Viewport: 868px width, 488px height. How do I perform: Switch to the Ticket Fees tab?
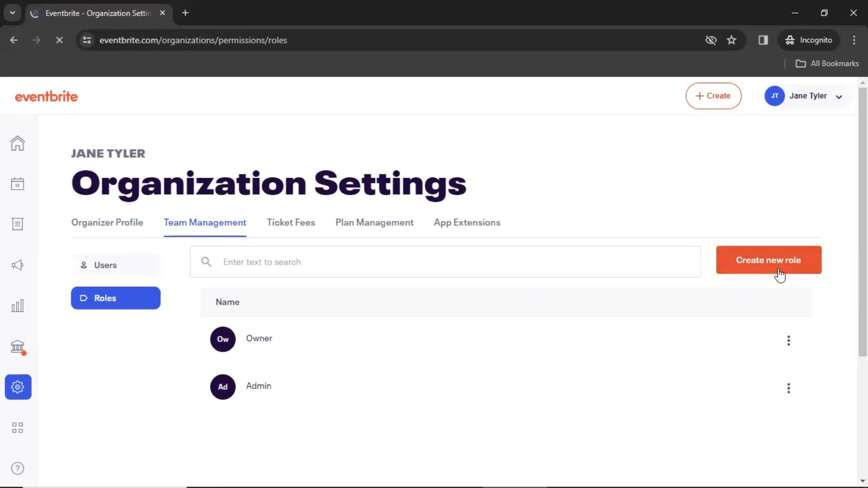pos(291,222)
